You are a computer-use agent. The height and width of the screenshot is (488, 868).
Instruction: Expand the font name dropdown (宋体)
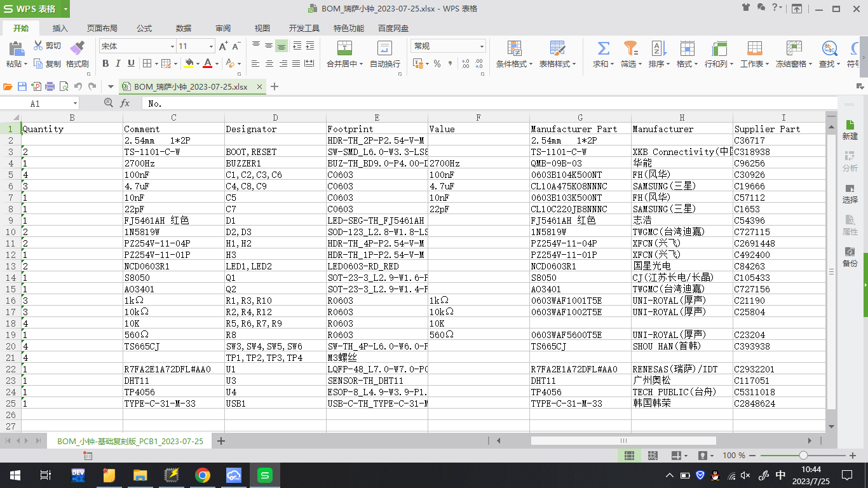pyautogui.click(x=172, y=46)
